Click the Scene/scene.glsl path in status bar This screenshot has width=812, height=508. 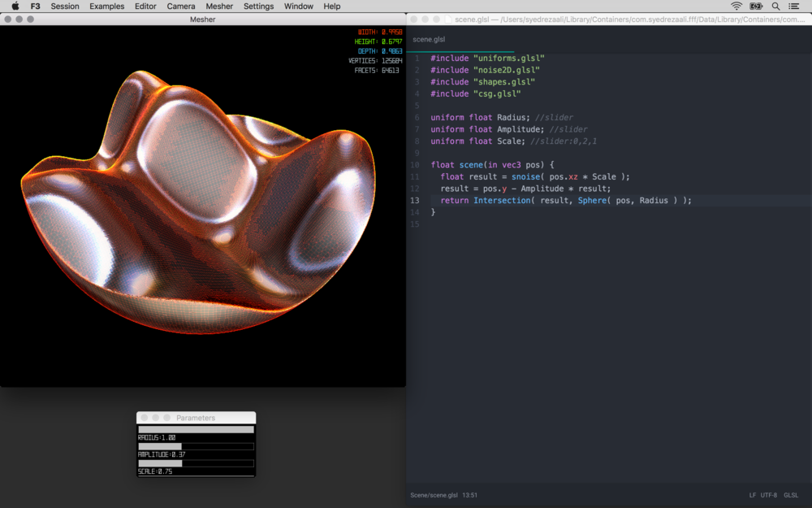click(434, 495)
